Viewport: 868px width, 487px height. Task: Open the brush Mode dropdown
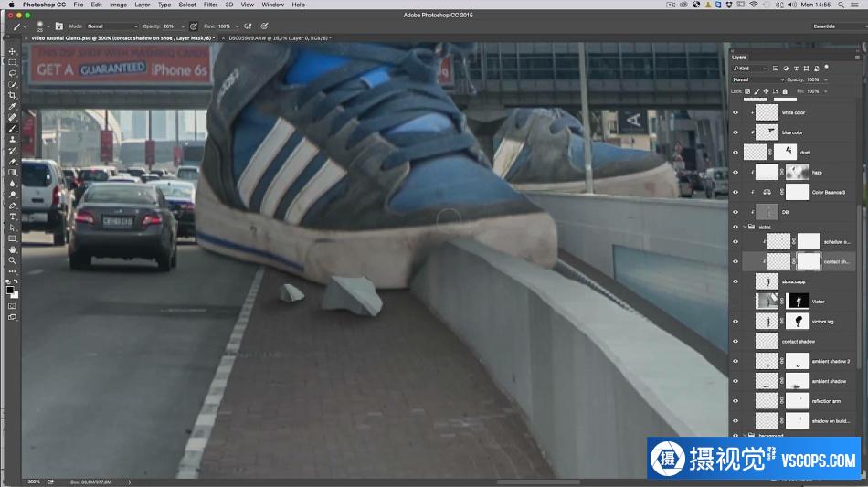pyautogui.click(x=111, y=26)
